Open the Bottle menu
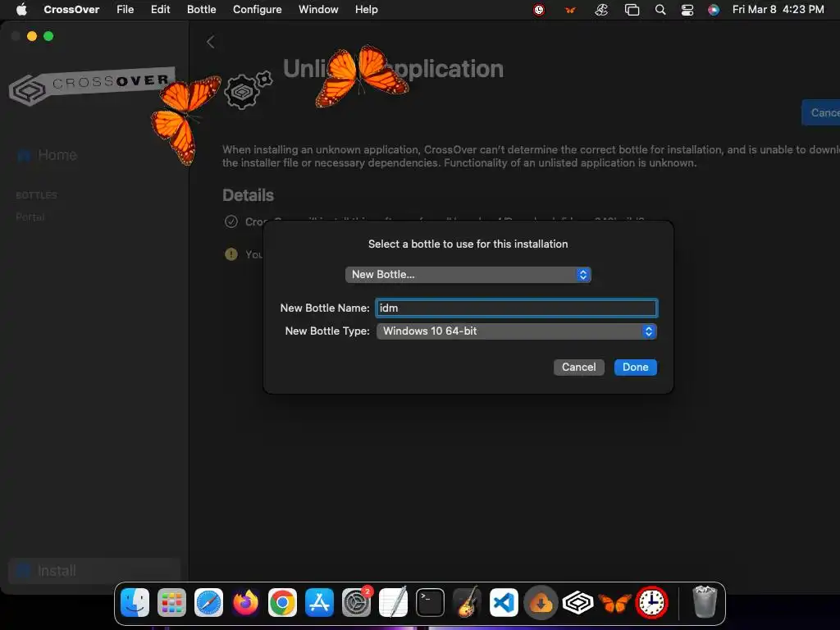Viewport: 840px width, 630px height. tap(202, 9)
